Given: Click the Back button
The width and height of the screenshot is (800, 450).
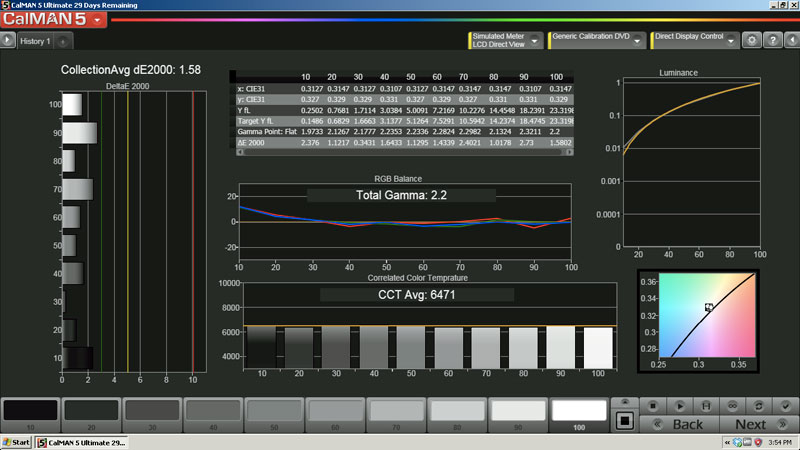Looking at the screenshot, I should [x=687, y=424].
